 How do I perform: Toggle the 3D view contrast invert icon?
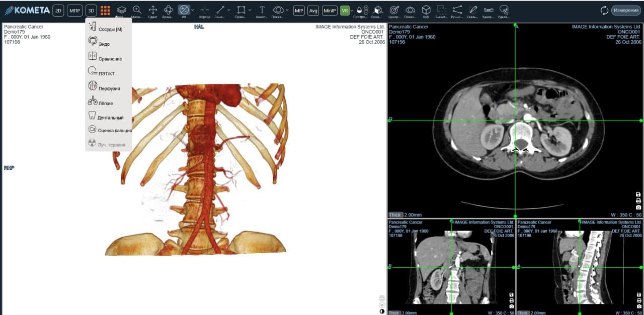coord(382,311)
